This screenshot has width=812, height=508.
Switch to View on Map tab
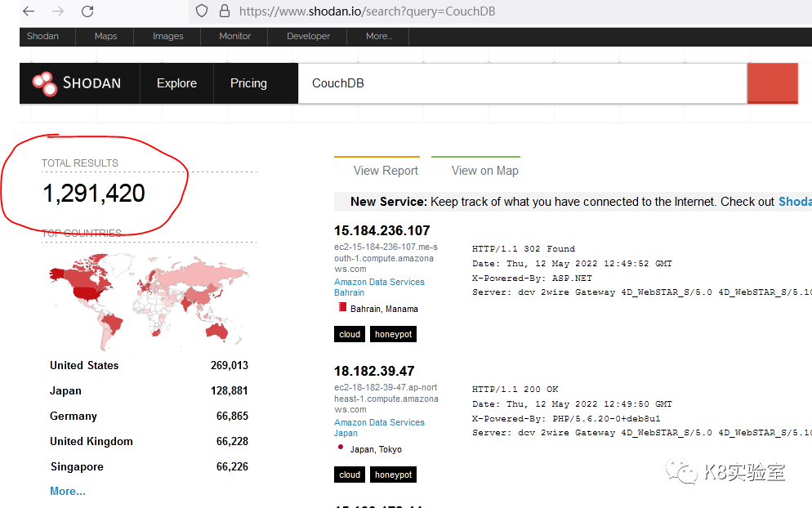point(484,171)
